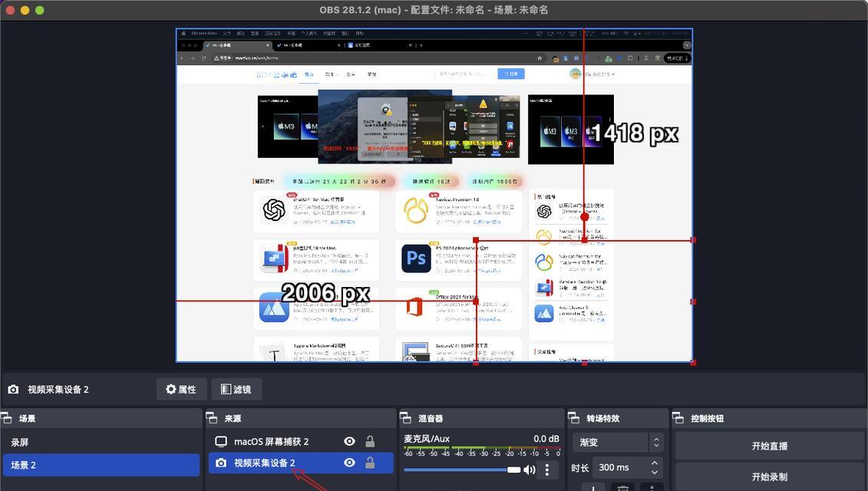Float the 转场特效 dock via its icon
This screenshot has height=491, width=868.
point(573,418)
